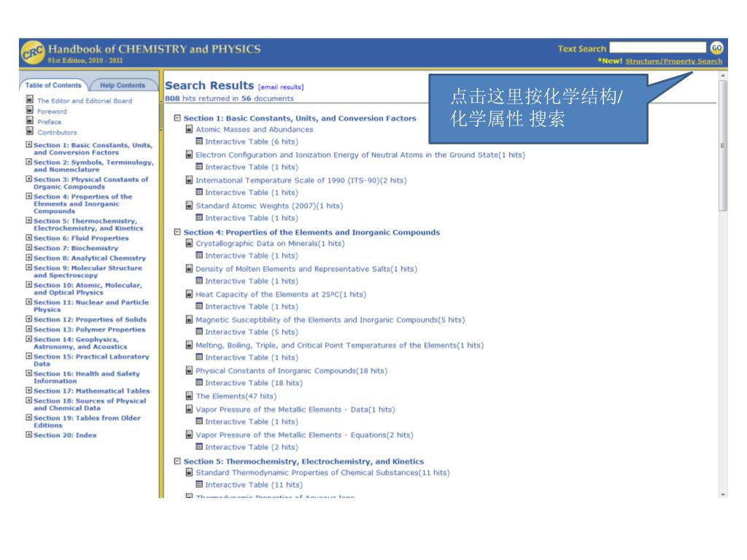Open Atomic Masses and Abundances link
Image resolution: width=747 pixels, height=560 pixels.
coord(255,130)
